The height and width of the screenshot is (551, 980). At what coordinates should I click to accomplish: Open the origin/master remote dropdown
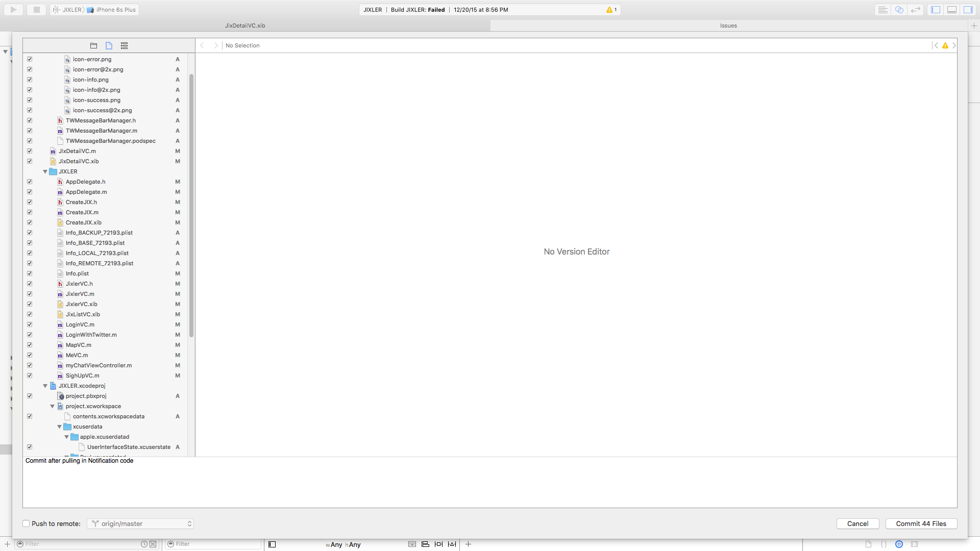[x=140, y=523]
